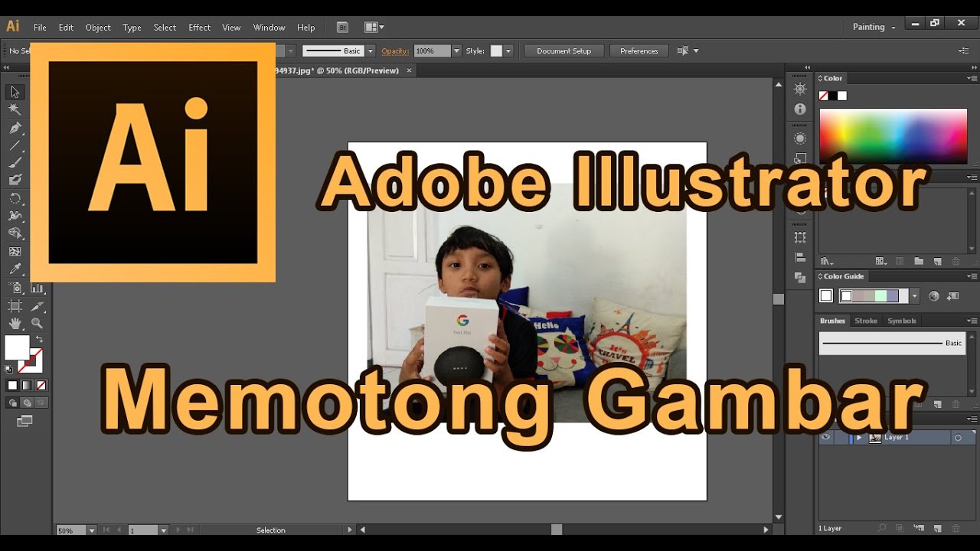The height and width of the screenshot is (551, 980).
Task: Select the Slice tool
Action: [x=37, y=306]
